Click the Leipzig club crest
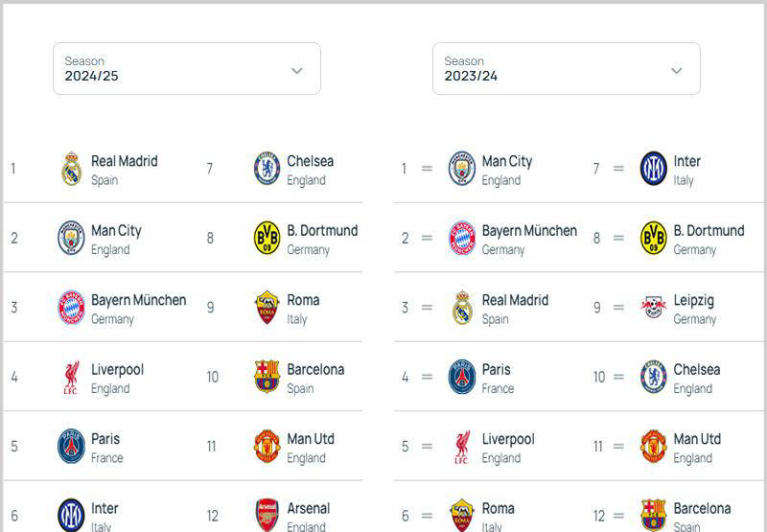Screen dimensions: 767x532 click(654, 308)
